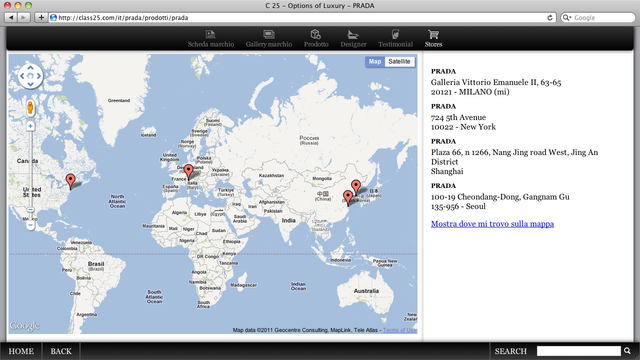Open the map Terms of Use link
Screen dimensions: 640x360
(x=400, y=330)
